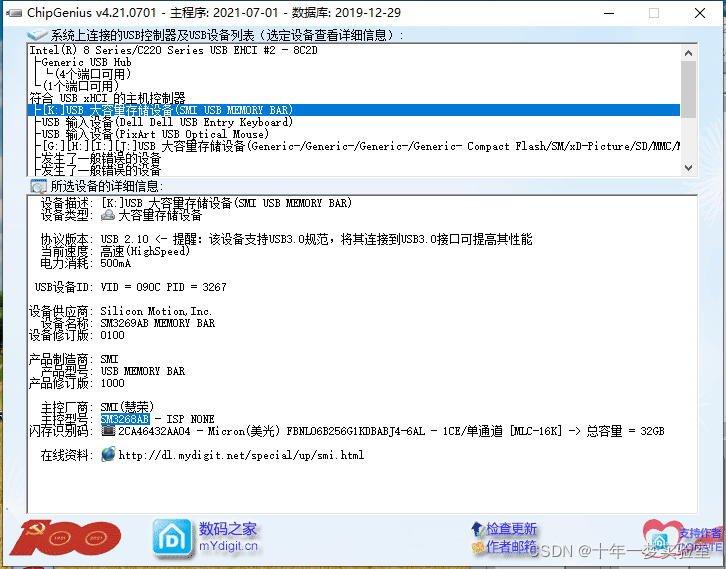This screenshot has width=726, height=569.
Task: Click the product manufacturer SMI value
Action: pos(109,359)
